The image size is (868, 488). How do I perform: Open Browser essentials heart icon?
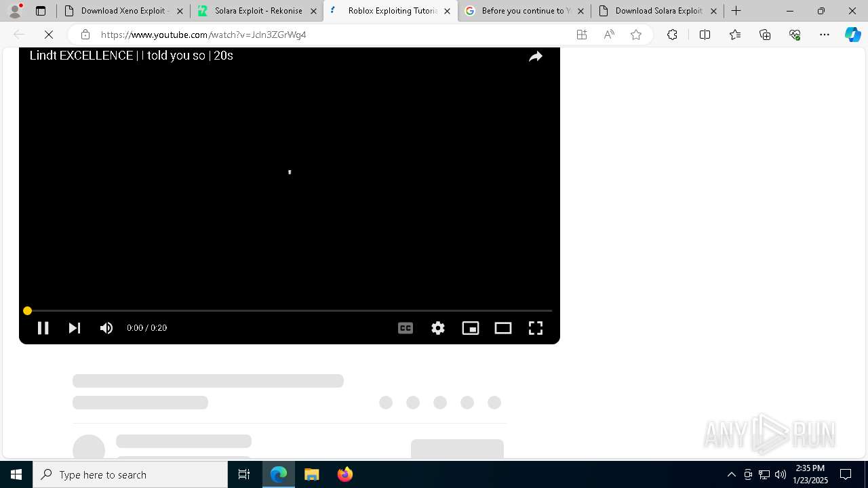[795, 35]
